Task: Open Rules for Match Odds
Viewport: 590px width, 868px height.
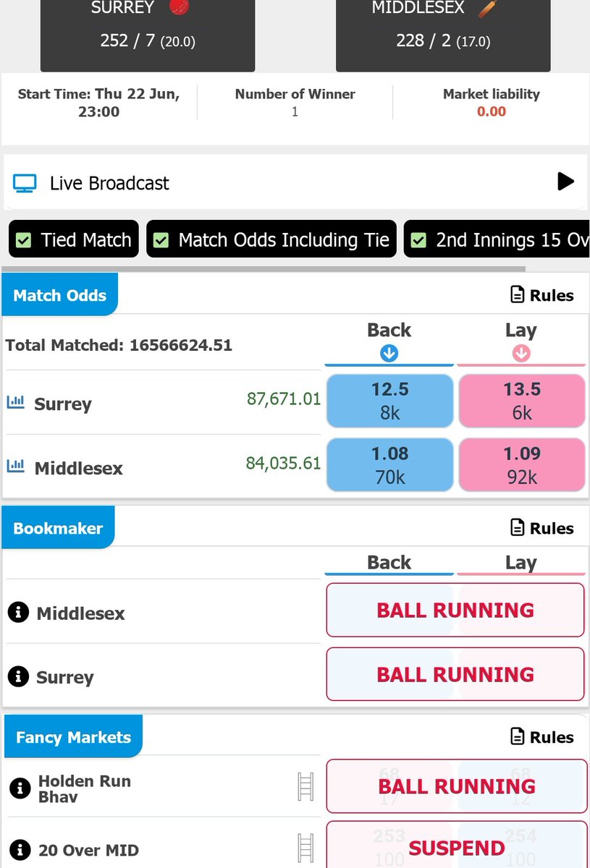Action: 541,295
